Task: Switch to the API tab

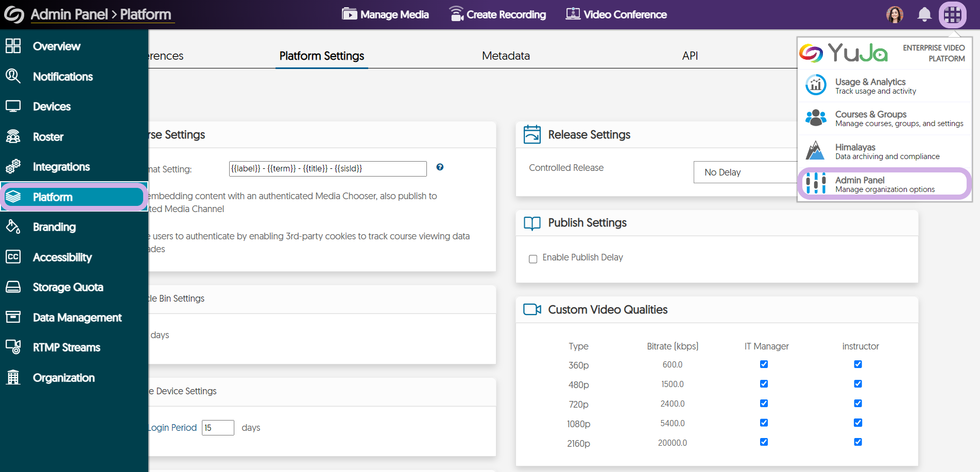Action: coord(690,56)
